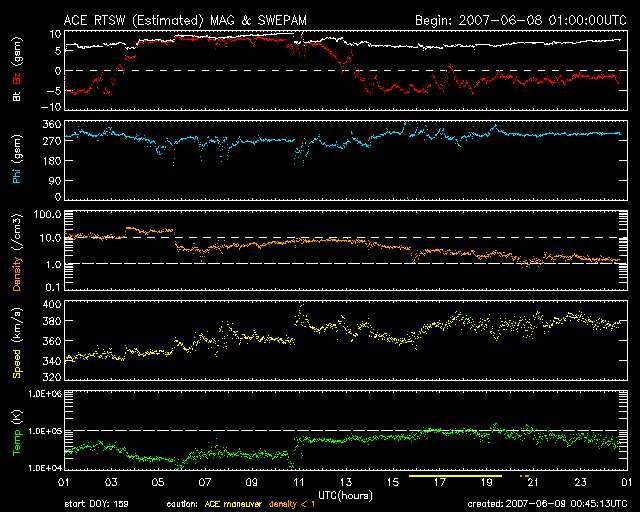Click the "11" hour label on time axis
640x512 pixels.
[x=299, y=483]
